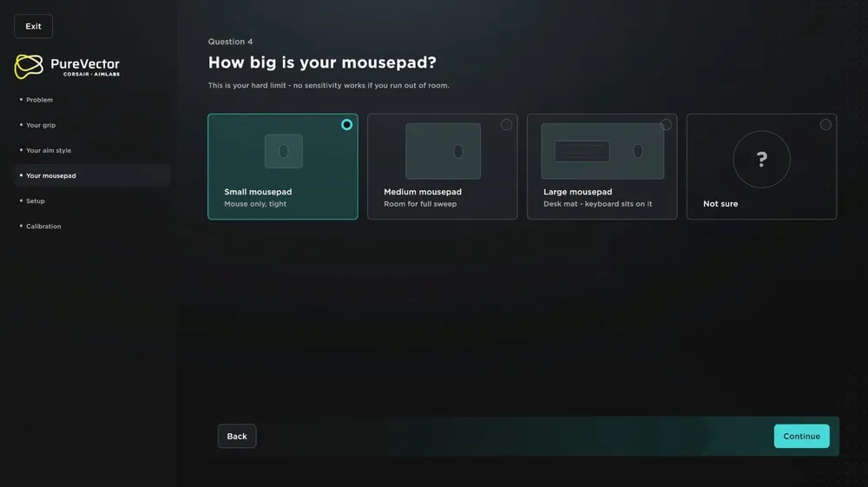Jump to the Setup step

click(92, 201)
